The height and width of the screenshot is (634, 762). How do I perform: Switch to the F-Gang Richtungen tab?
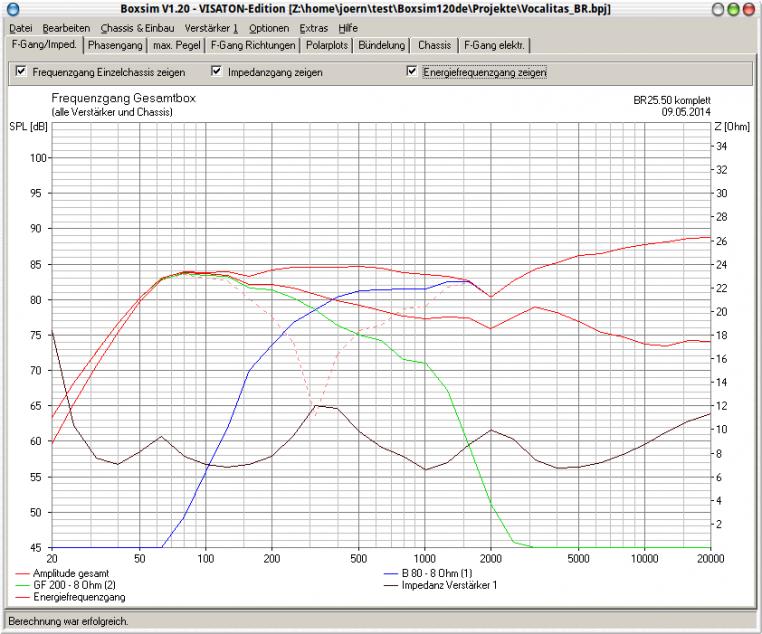(x=253, y=45)
